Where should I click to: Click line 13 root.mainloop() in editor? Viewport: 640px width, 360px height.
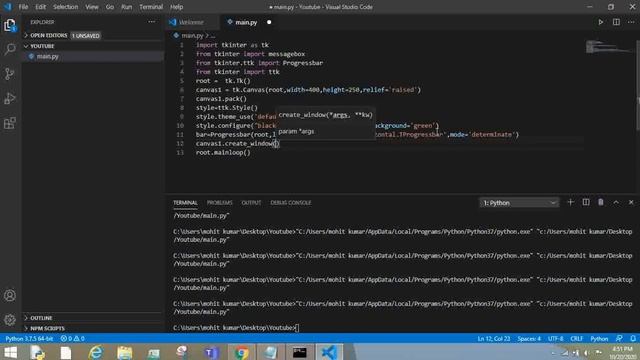pos(223,153)
